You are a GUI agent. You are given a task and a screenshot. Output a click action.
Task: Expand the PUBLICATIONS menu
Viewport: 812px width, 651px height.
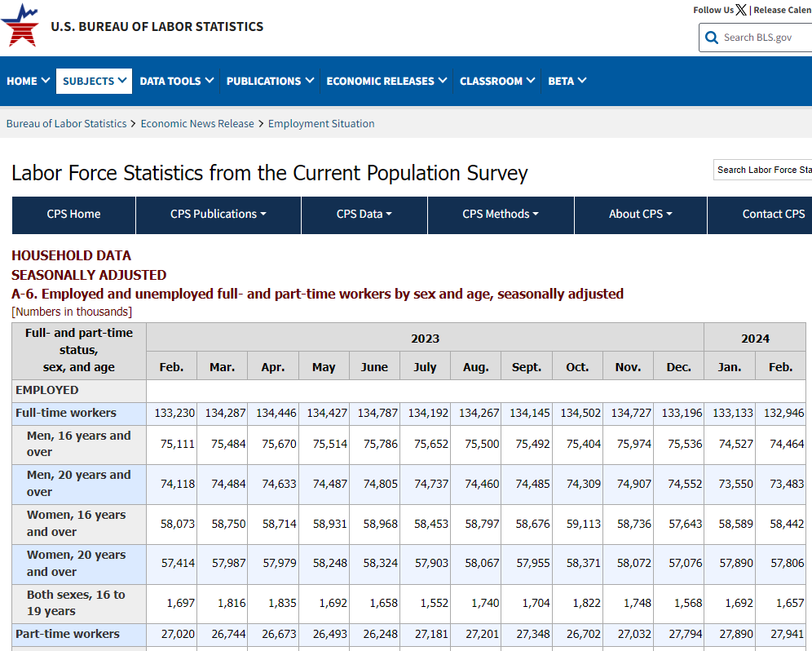270,81
